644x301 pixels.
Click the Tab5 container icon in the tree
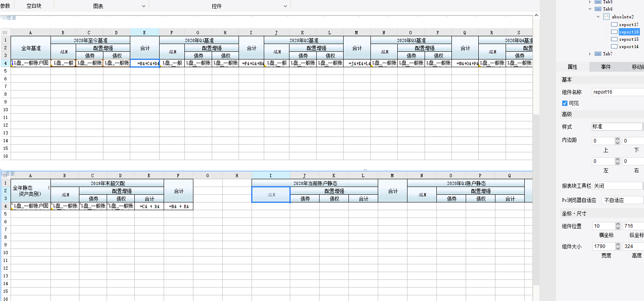click(x=598, y=2)
